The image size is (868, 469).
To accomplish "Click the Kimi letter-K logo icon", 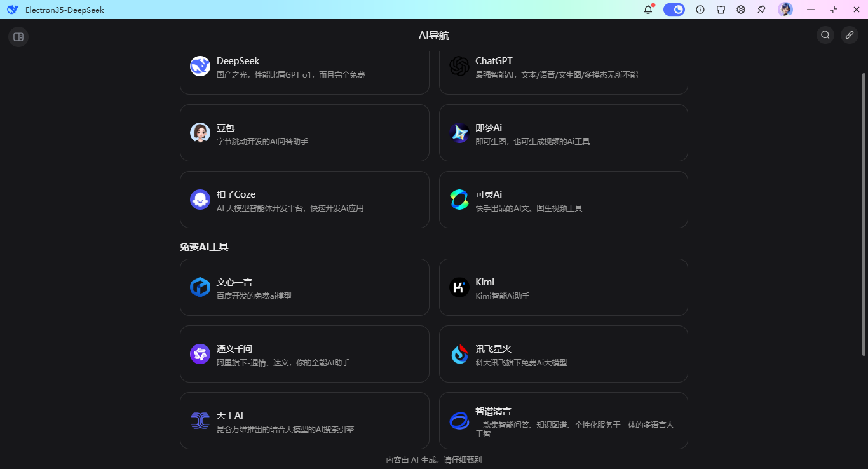I will pyautogui.click(x=459, y=287).
